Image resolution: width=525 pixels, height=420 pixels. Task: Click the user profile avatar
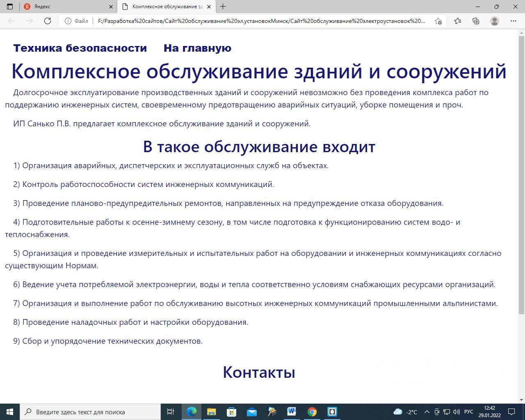pyautogui.click(x=495, y=21)
